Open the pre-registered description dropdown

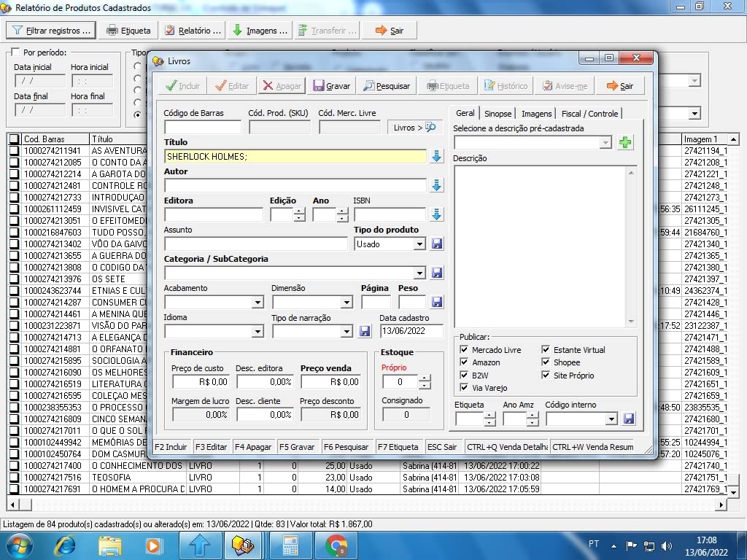(605, 142)
